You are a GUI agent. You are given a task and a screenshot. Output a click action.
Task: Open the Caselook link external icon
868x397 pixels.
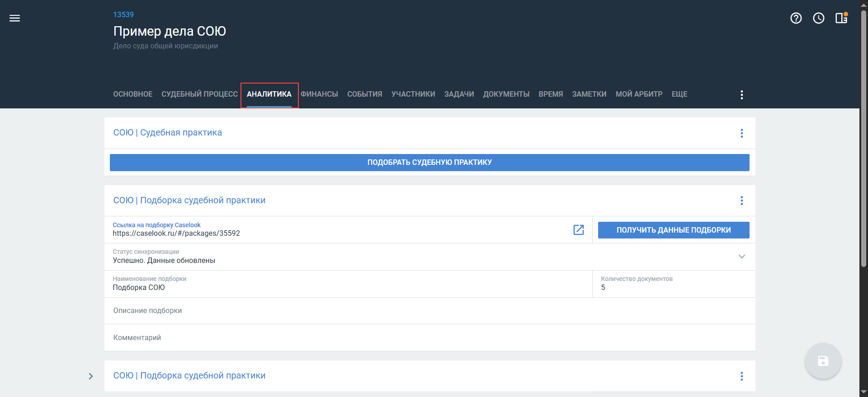coord(579,230)
